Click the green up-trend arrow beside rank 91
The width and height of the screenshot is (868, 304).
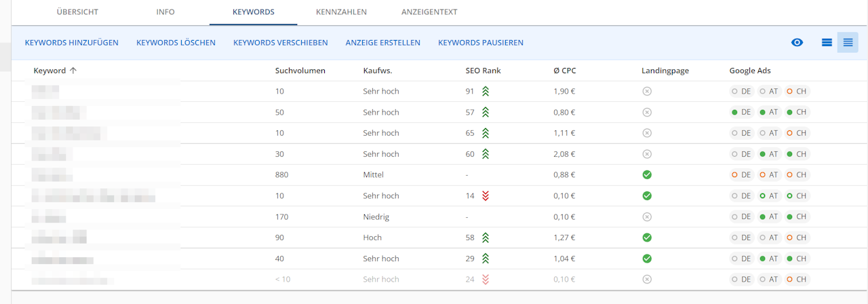point(486,92)
